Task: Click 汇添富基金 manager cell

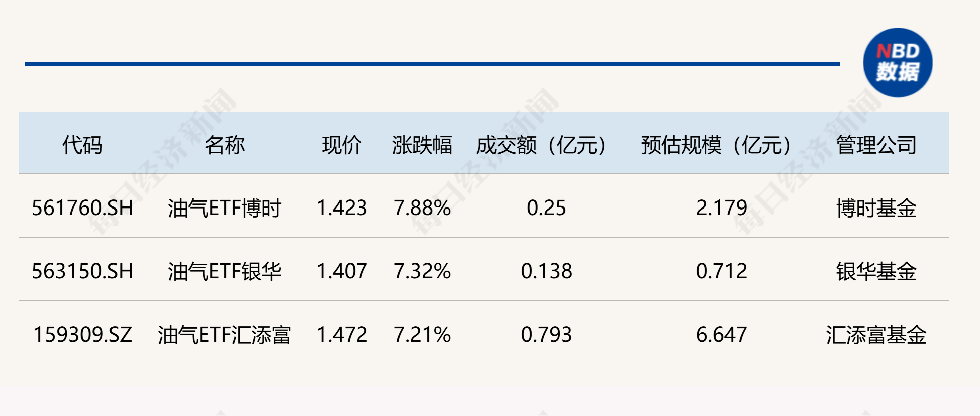Action: pyautogui.click(x=876, y=335)
